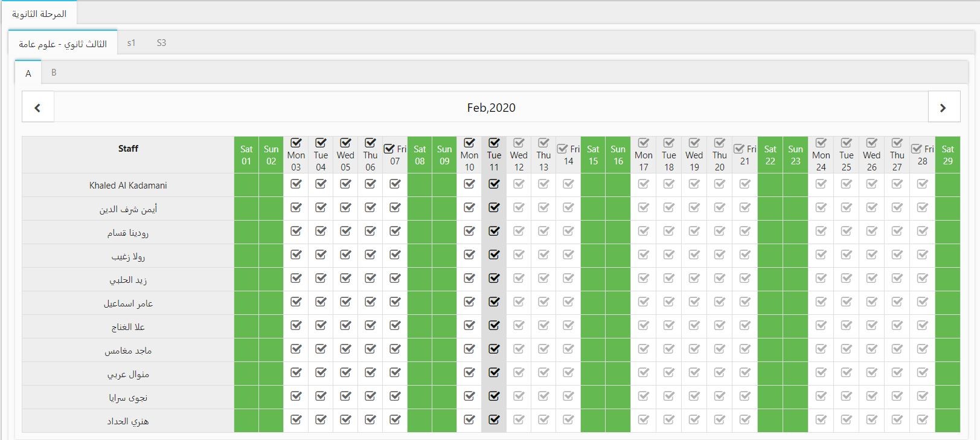Viewport: 980px width, 440px height.
Task: Select the الثالث ثانوي - علوم عامة tab
Action: pyautogui.click(x=63, y=44)
